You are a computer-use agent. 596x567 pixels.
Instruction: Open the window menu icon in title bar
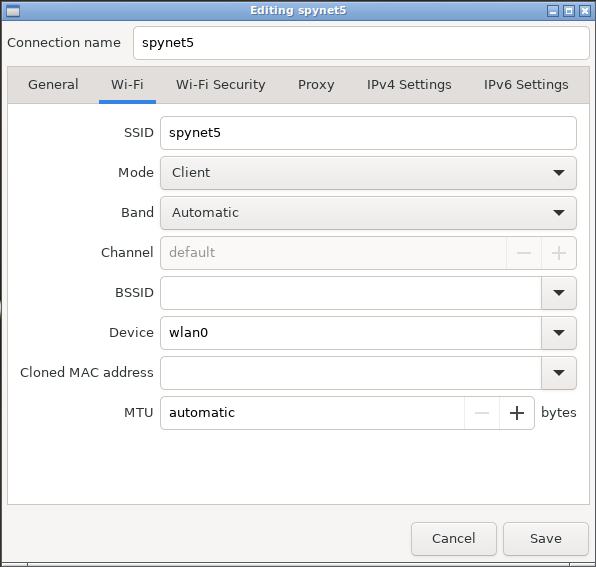tap(13, 11)
